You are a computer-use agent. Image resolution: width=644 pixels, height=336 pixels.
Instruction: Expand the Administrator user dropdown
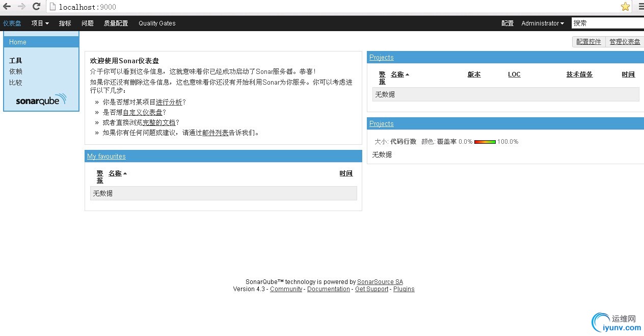click(x=543, y=23)
